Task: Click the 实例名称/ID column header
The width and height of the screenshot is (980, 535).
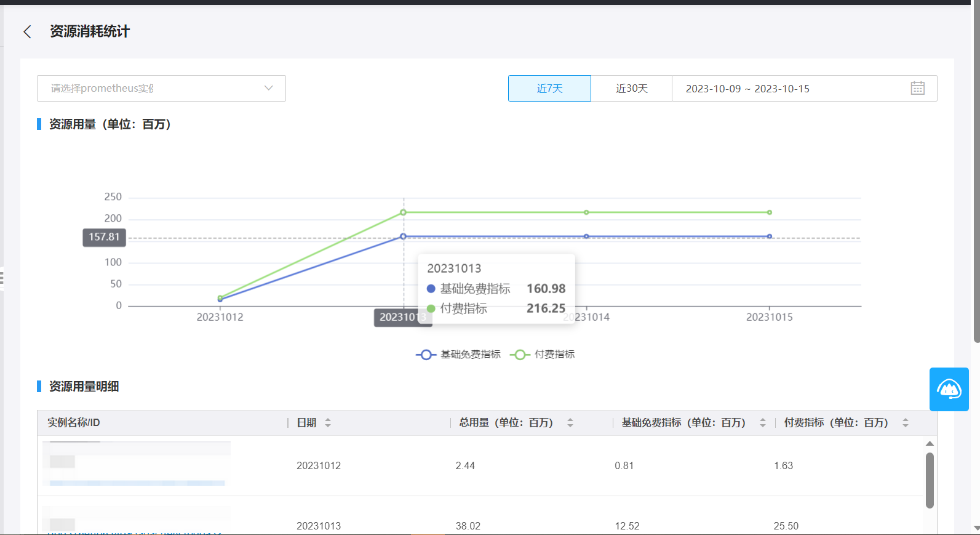Action: coord(74,423)
